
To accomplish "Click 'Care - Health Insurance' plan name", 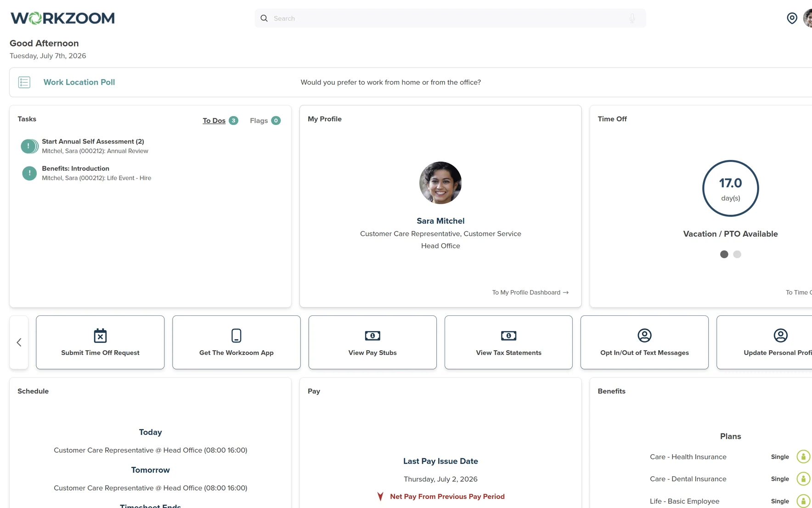I will click(688, 457).
